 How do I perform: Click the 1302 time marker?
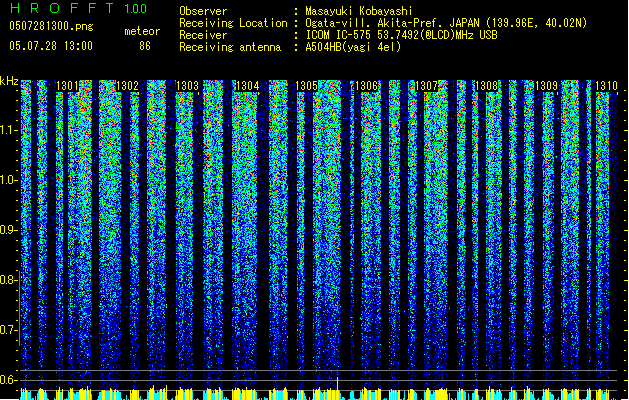point(127,86)
